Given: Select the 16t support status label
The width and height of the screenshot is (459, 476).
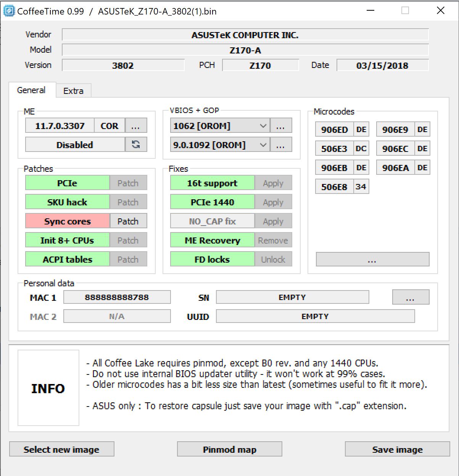Looking at the screenshot, I should point(213,183).
